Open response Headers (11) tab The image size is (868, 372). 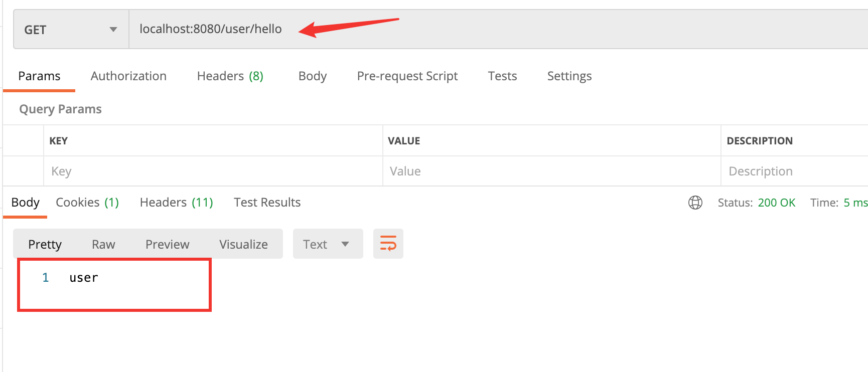click(x=176, y=203)
